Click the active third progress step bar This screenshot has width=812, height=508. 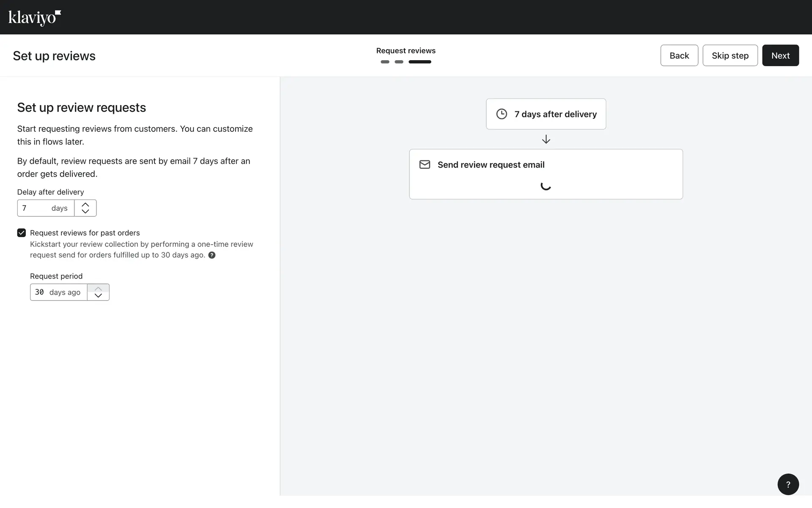pos(420,62)
